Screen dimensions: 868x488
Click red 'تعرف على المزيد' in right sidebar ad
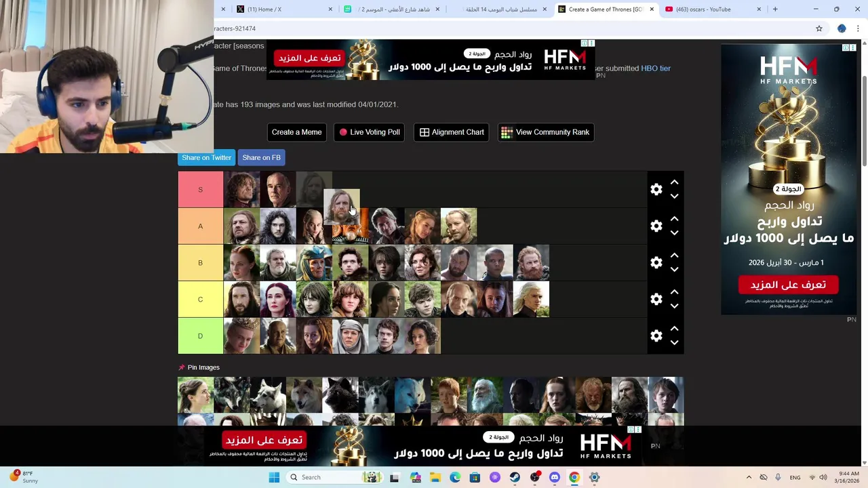point(788,285)
